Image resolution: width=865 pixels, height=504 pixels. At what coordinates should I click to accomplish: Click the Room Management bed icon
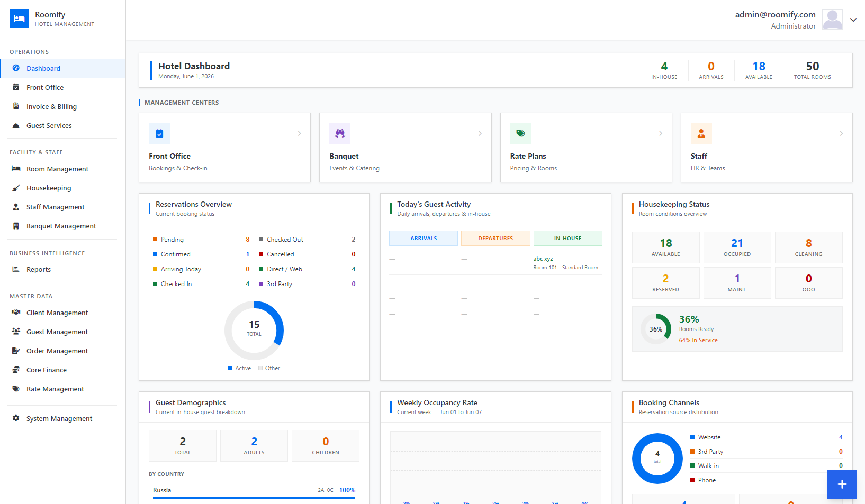[x=16, y=169]
